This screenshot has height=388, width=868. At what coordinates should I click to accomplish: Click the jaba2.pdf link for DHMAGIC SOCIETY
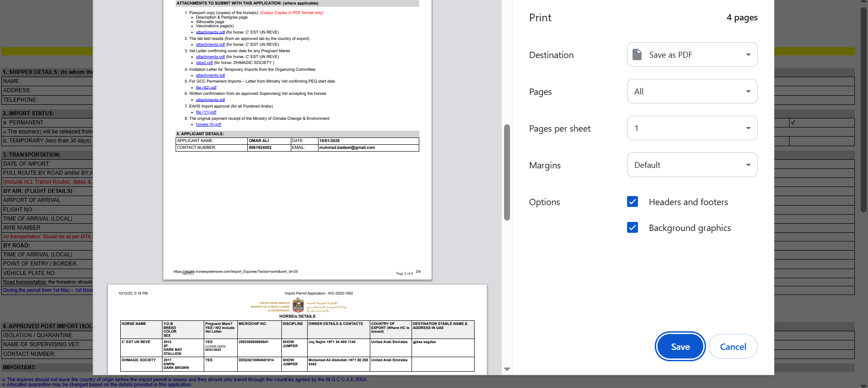click(204, 63)
